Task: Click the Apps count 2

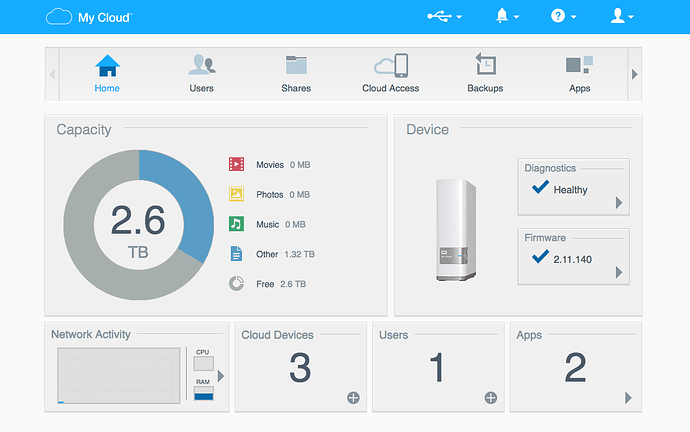Action: point(575,367)
